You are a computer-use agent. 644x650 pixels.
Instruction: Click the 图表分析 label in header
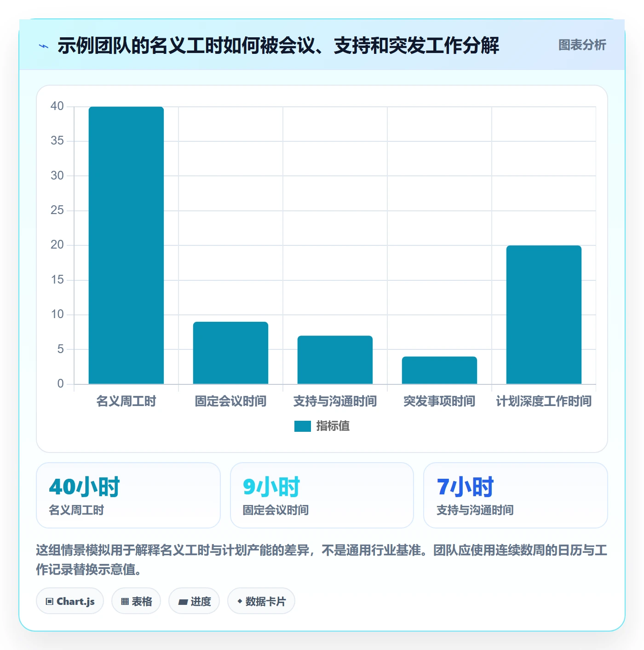coord(582,45)
